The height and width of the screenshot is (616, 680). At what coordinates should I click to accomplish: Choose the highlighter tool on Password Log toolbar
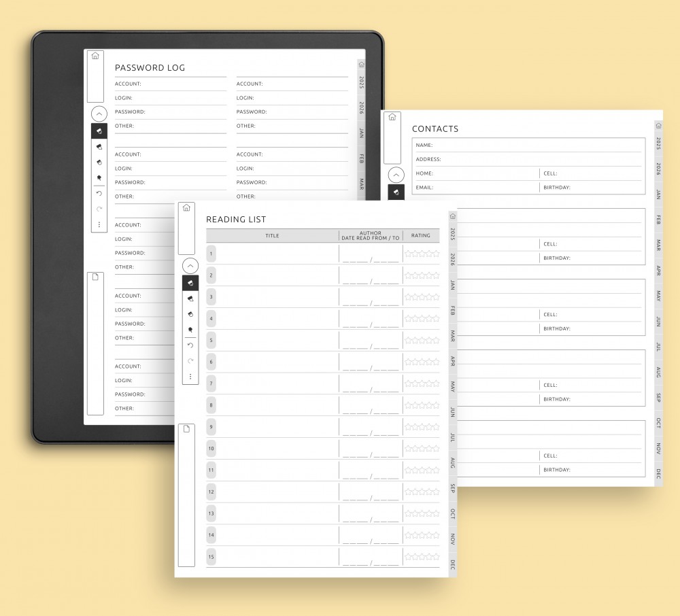(99, 147)
